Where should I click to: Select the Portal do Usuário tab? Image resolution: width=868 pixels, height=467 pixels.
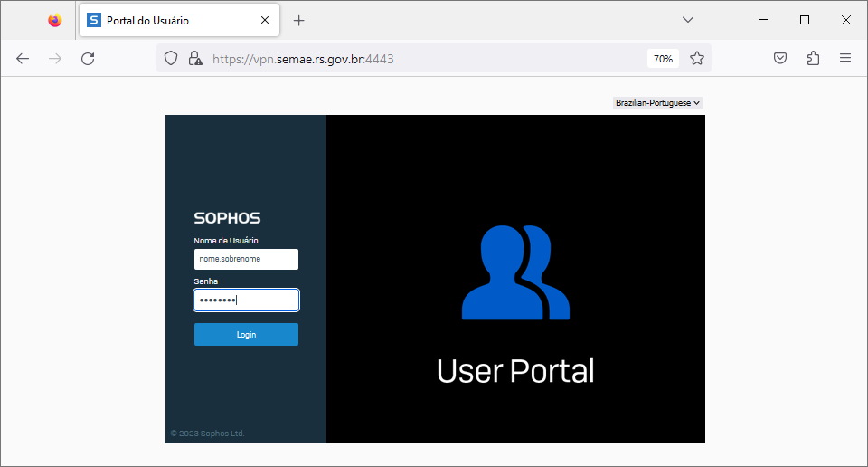[179, 21]
